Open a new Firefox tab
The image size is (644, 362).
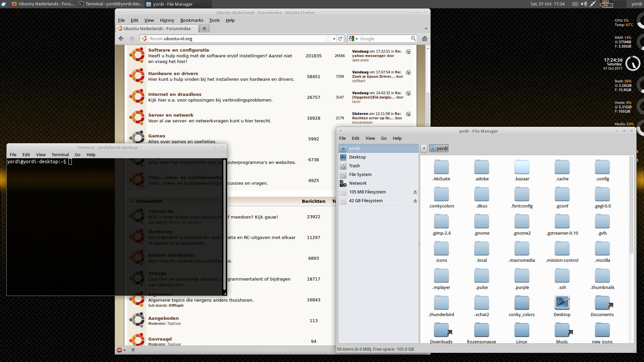click(204, 28)
